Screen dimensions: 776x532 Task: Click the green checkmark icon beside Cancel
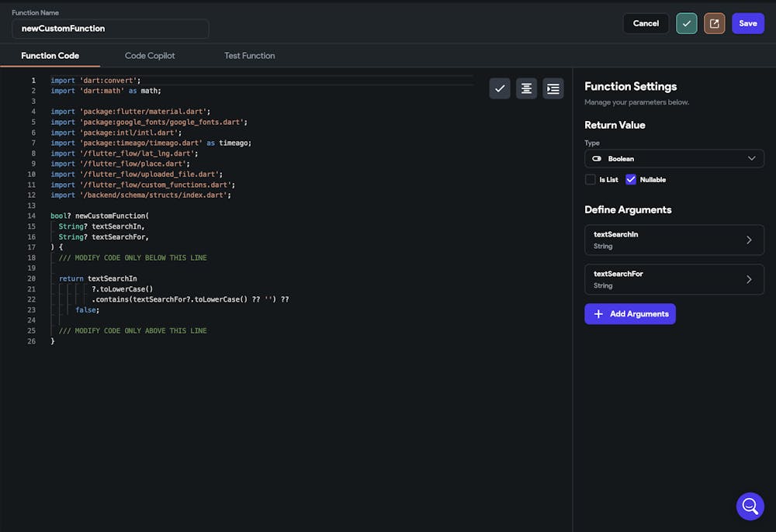pyautogui.click(x=686, y=23)
